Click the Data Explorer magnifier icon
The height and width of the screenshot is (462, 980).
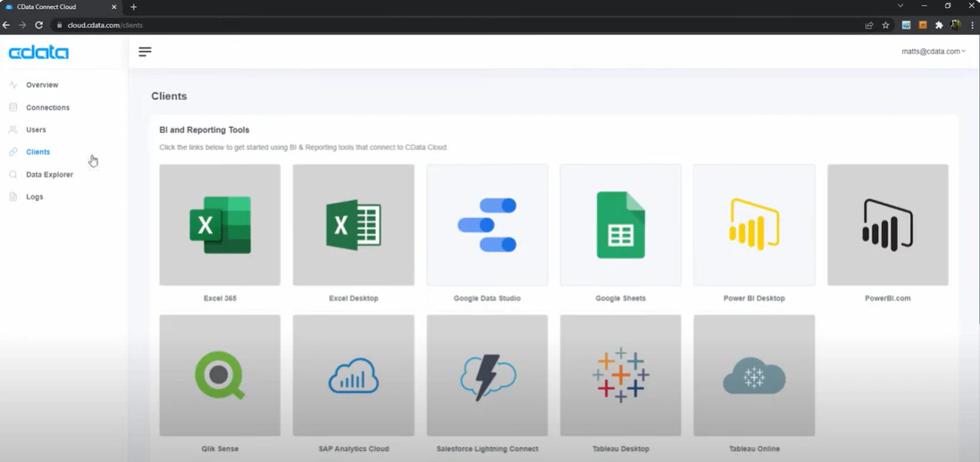coord(13,174)
